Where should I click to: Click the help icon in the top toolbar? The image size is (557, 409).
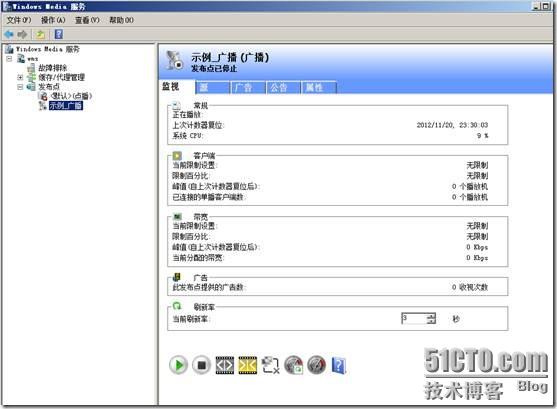[59, 34]
